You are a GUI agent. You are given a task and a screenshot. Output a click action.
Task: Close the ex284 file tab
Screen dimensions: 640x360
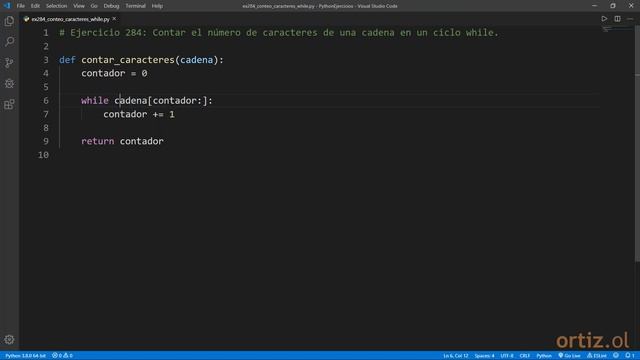(114, 19)
